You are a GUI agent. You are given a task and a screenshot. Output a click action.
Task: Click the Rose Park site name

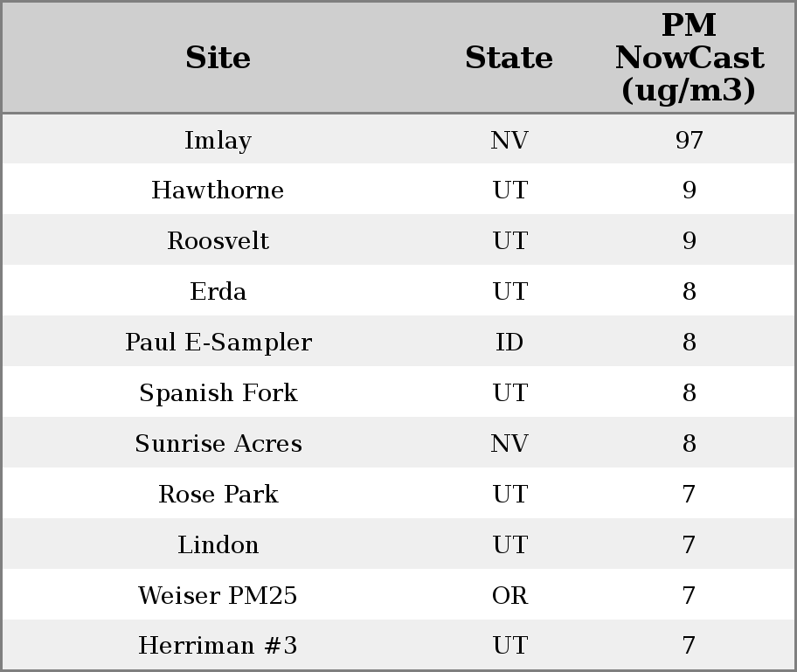218,495
